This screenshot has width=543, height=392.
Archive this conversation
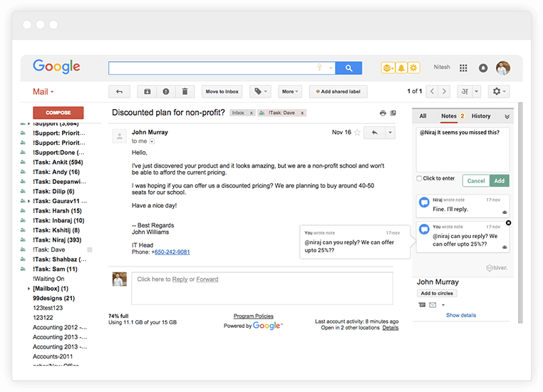click(x=148, y=91)
